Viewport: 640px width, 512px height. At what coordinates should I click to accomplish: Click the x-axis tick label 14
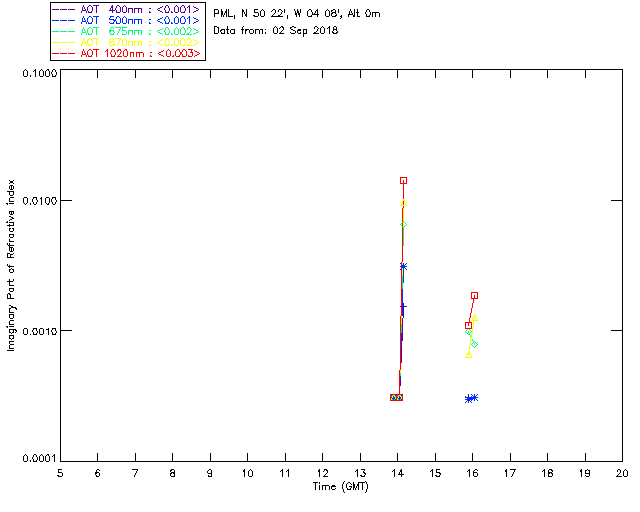[398, 473]
